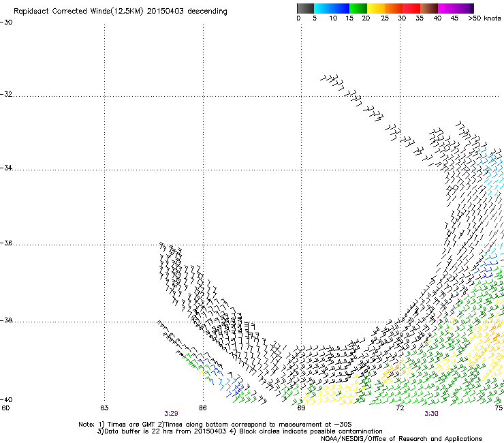Click the '75' longitude axis label
The height and width of the screenshot is (443, 504).
[499, 408]
